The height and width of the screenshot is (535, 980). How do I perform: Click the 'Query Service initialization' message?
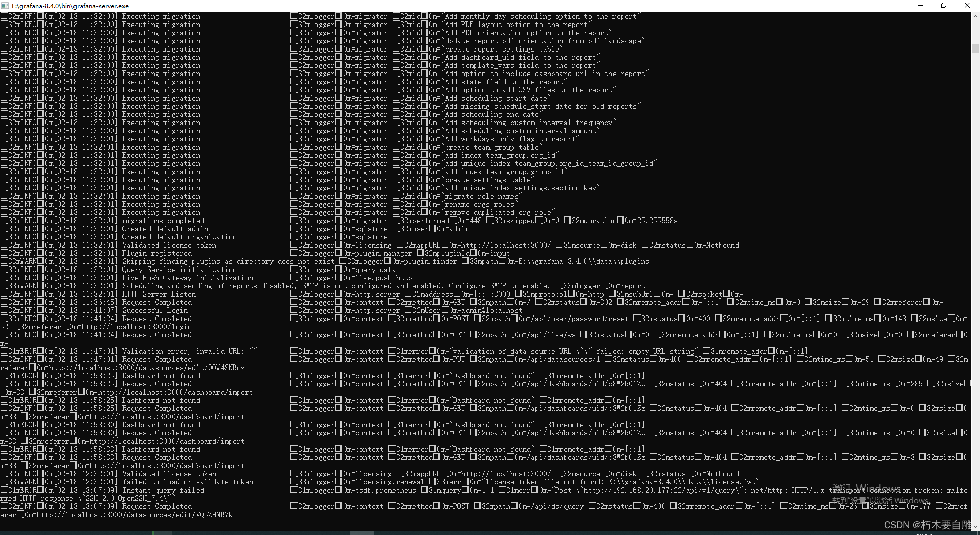(x=179, y=270)
